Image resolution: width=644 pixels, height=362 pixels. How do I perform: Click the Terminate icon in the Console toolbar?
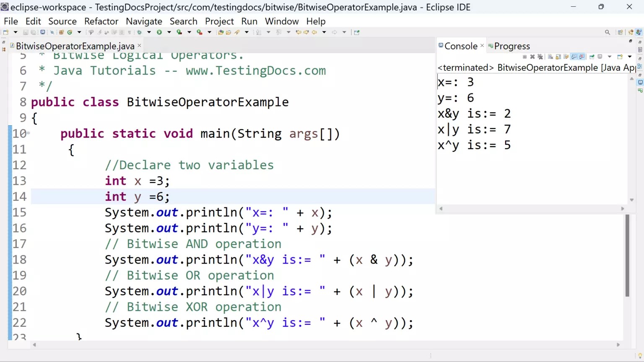(525, 56)
